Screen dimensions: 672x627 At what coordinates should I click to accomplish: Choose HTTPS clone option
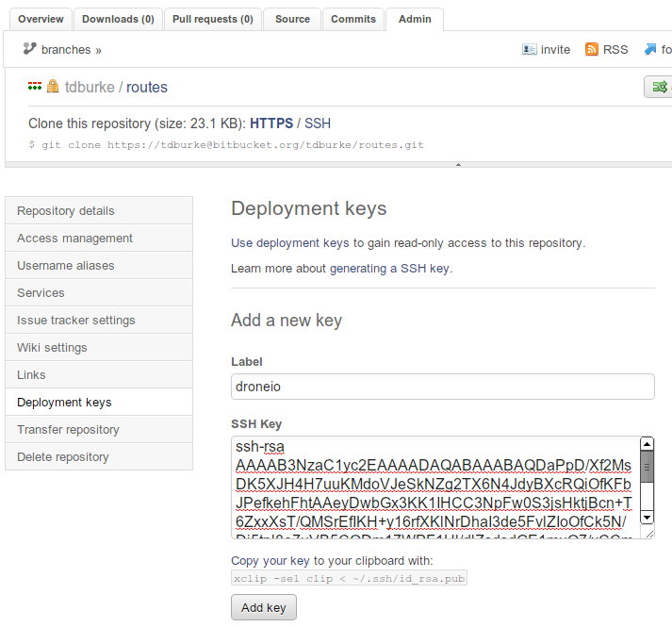coord(271,124)
